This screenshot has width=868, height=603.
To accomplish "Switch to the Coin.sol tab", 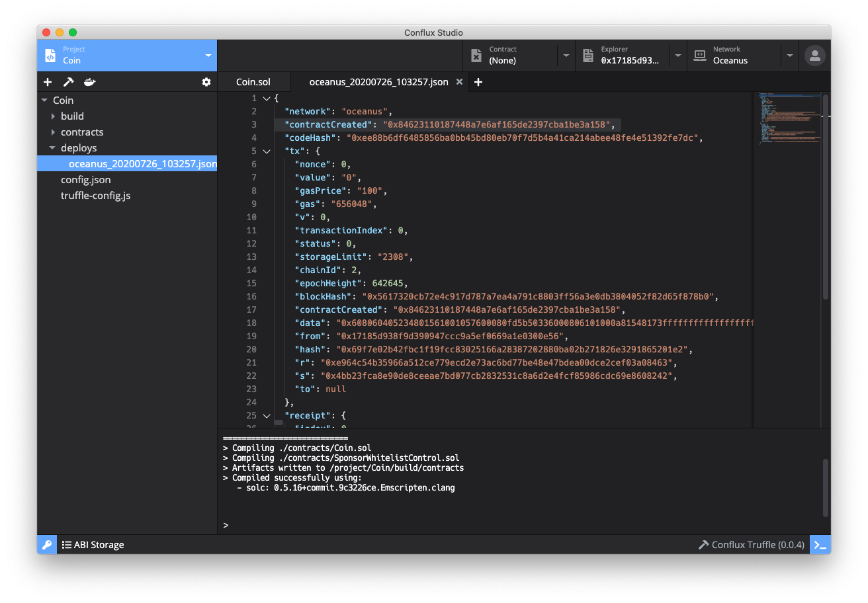I will click(x=253, y=82).
